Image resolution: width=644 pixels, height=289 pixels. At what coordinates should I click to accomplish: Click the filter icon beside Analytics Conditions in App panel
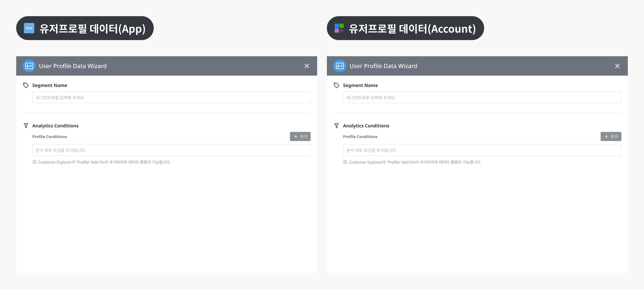tap(26, 126)
